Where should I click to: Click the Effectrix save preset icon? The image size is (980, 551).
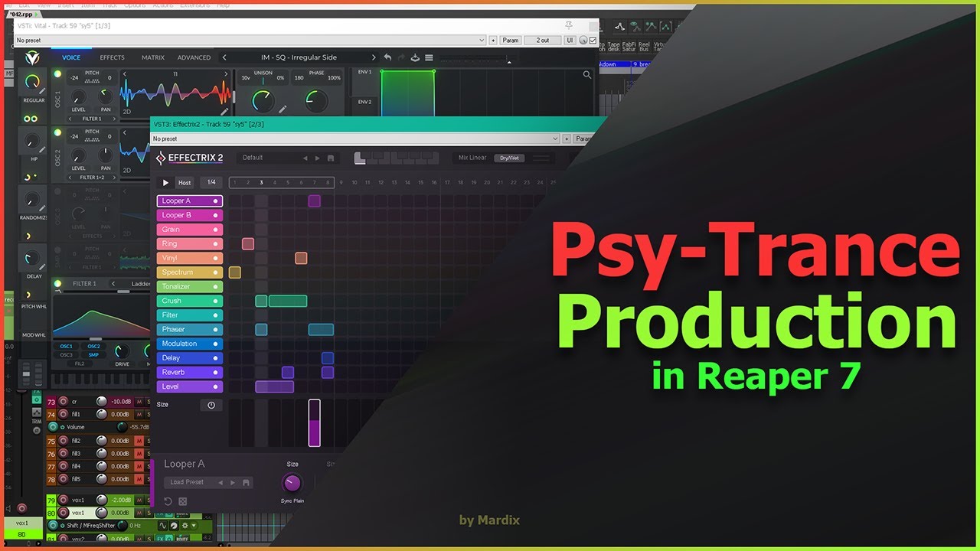[331, 158]
